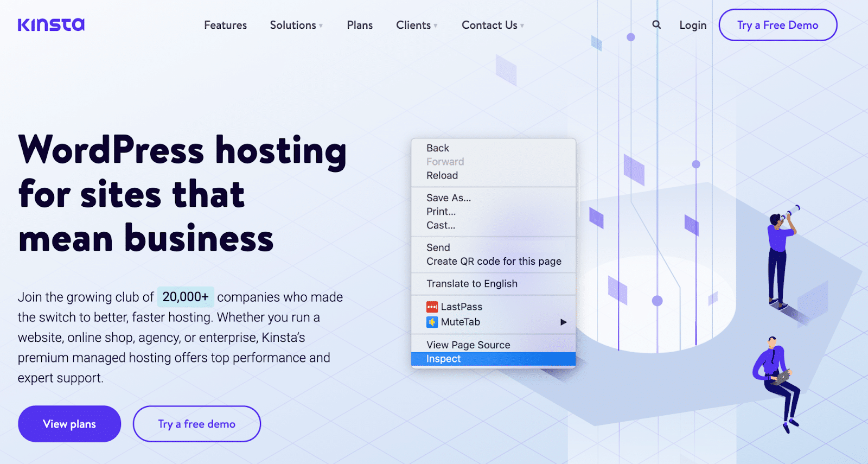Open the Features page link
The image size is (868, 464).
[225, 25]
